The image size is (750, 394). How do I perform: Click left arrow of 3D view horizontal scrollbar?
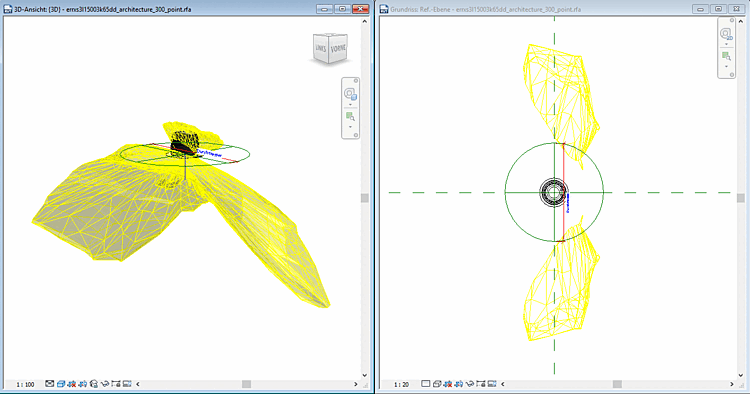click(x=138, y=384)
